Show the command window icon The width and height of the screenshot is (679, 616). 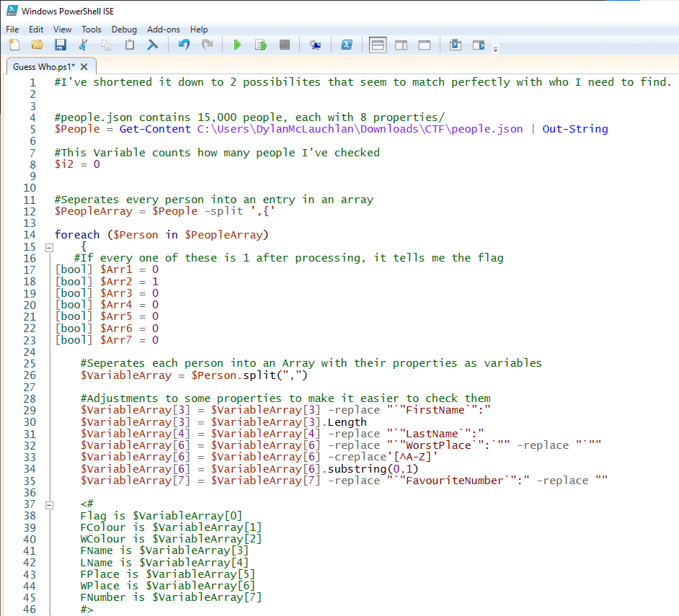tap(455, 45)
